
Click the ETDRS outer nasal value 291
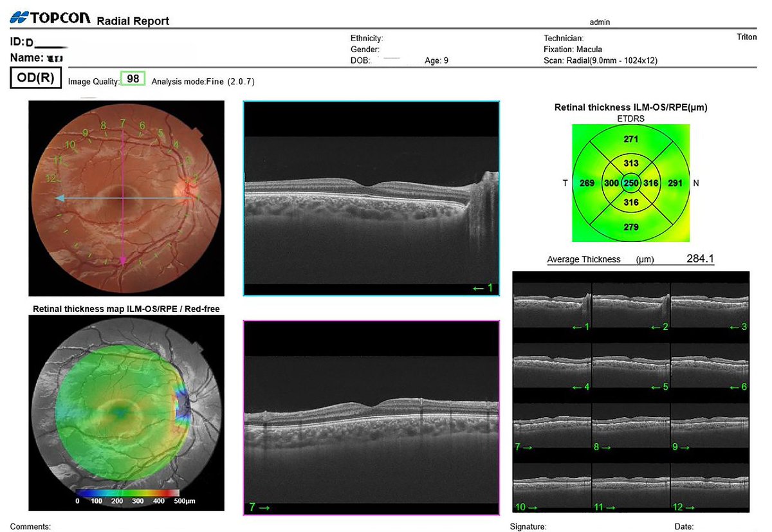(675, 183)
